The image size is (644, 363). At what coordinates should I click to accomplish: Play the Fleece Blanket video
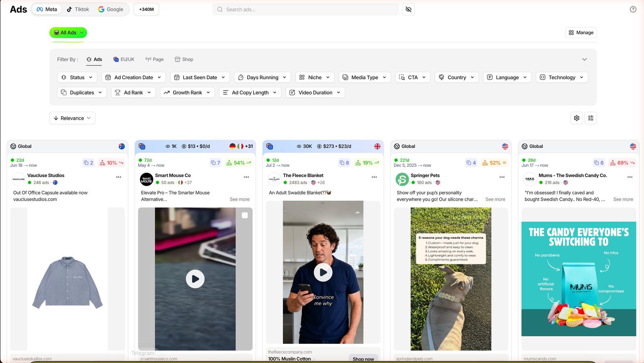(x=323, y=272)
